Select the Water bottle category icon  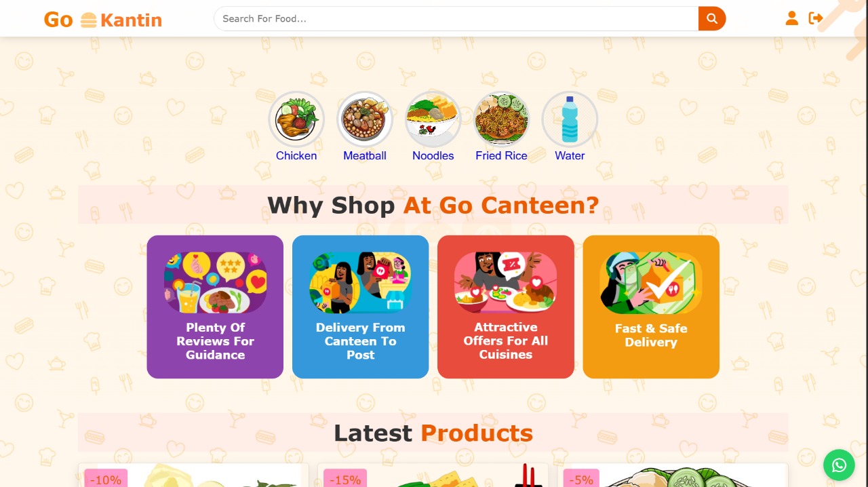[x=570, y=119]
